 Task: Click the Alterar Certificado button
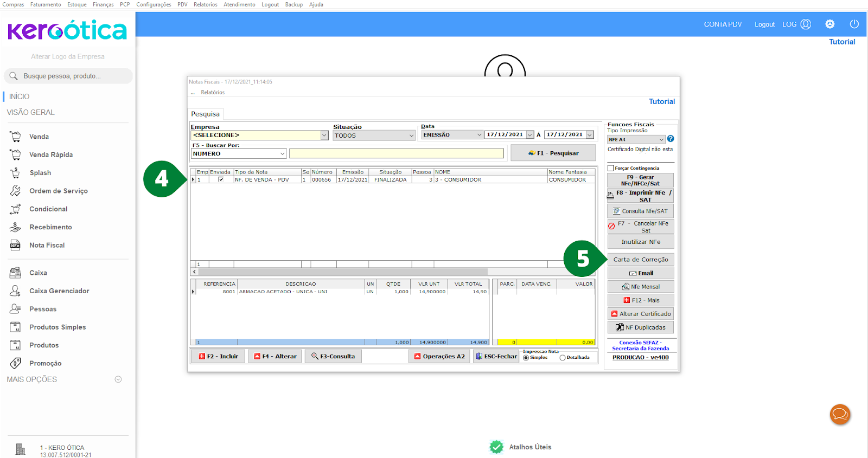click(x=641, y=314)
